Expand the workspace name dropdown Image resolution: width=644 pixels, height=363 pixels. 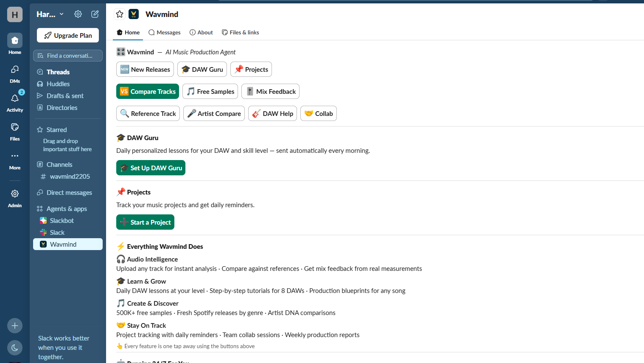click(x=50, y=14)
